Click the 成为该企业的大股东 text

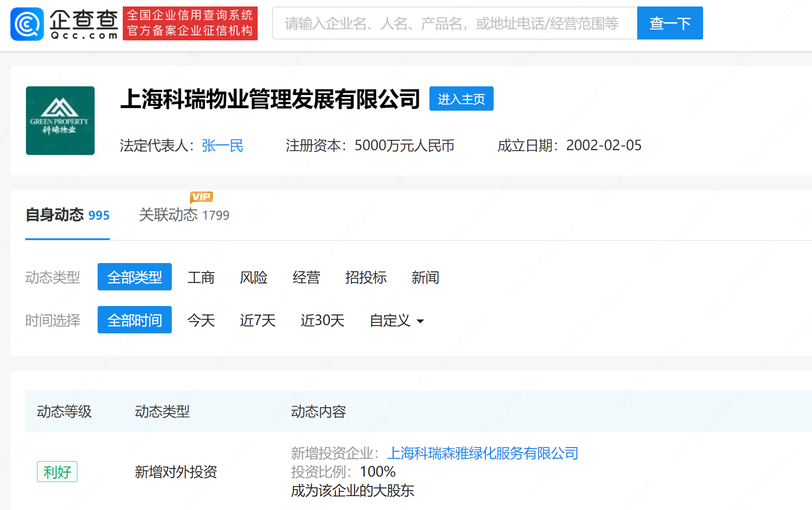(353, 491)
